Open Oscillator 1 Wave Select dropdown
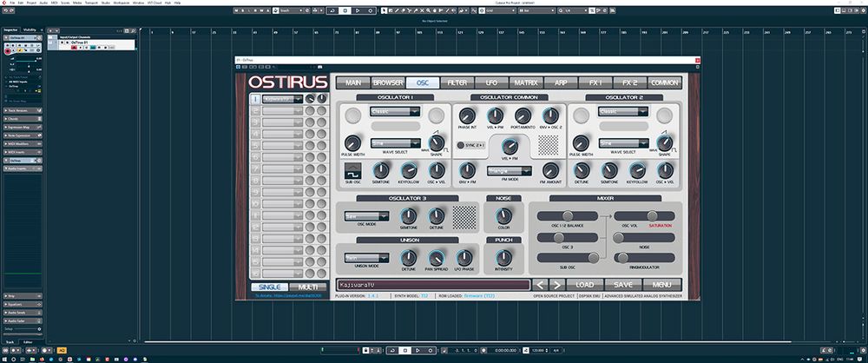 (x=395, y=143)
